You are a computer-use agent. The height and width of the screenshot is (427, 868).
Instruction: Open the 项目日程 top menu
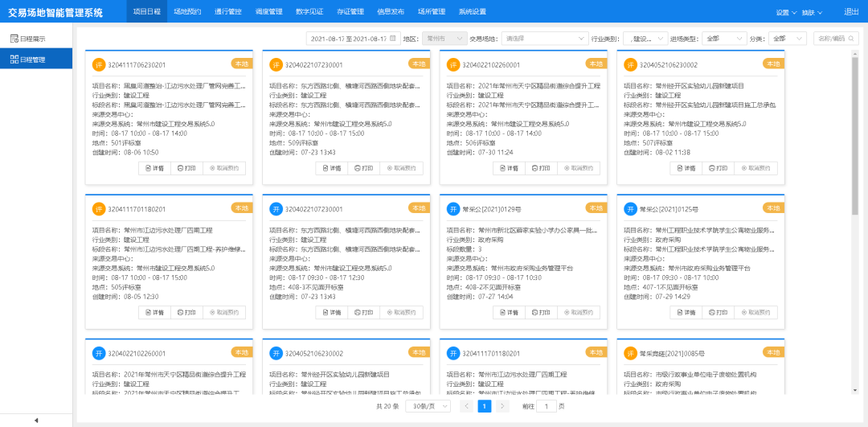147,11
